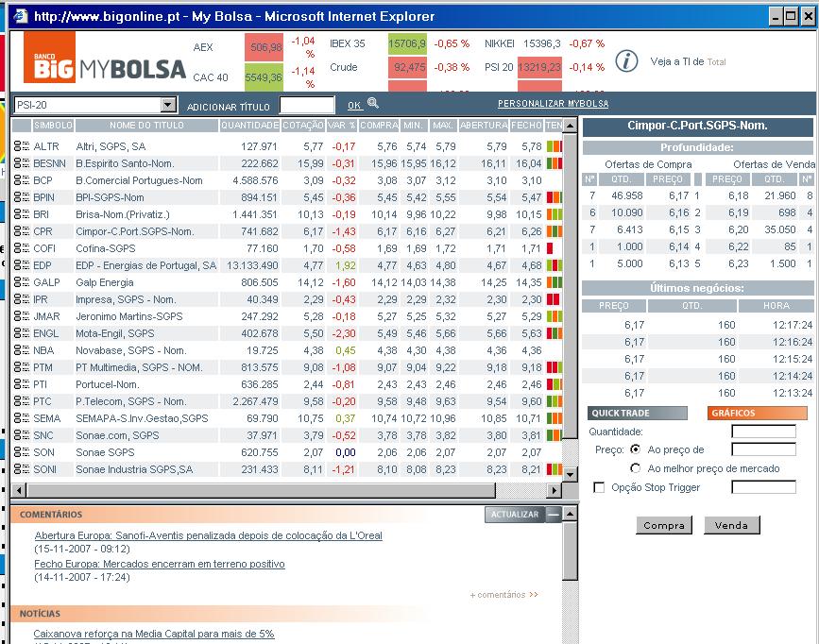Viewport: 819px width, 644px height.
Task: Open the action icon for the EDP row
Action: 22,264
